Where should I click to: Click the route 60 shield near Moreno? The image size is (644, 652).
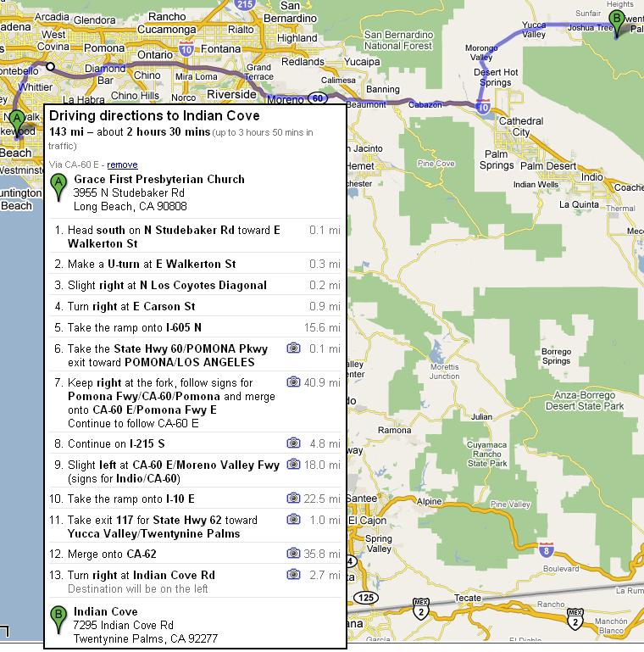pos(318,98)
